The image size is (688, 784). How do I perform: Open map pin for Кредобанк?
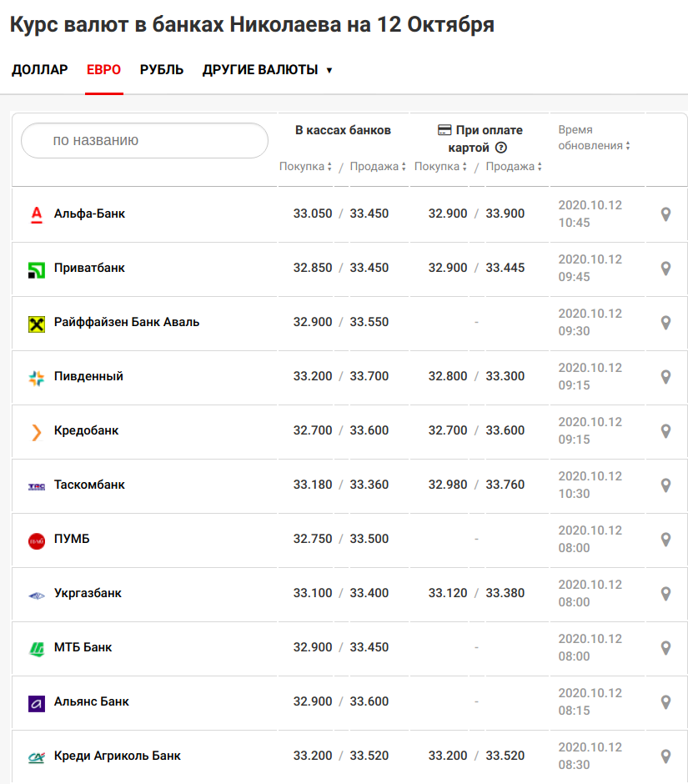(x=665, y=431)
